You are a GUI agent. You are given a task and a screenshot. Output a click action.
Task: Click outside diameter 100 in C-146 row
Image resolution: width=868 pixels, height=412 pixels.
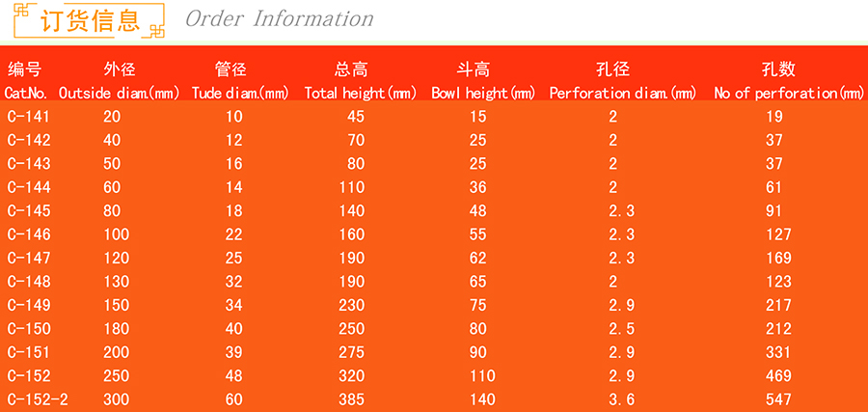(117, 234)
